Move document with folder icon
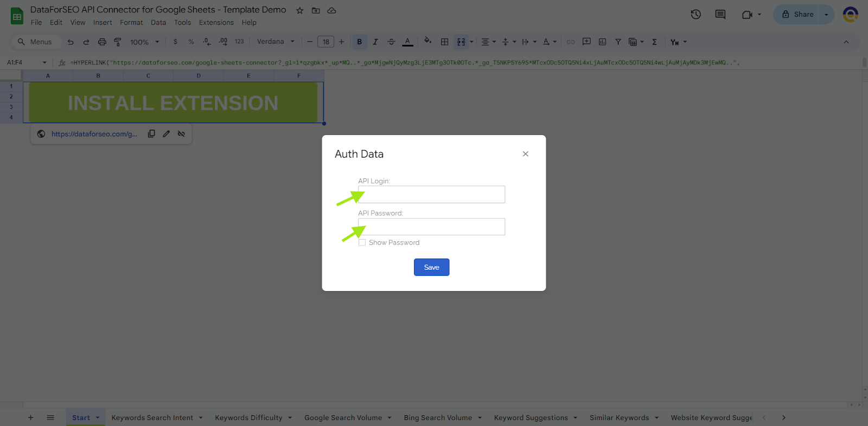The height and width of the screenshot is (426, 868). pyautogui.click(x=316, y=10)
